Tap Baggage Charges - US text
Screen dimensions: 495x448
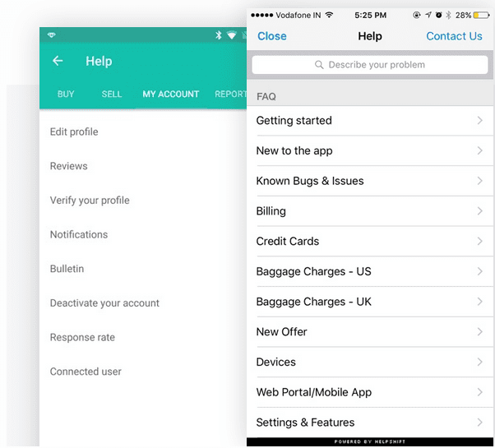point(313,271)
